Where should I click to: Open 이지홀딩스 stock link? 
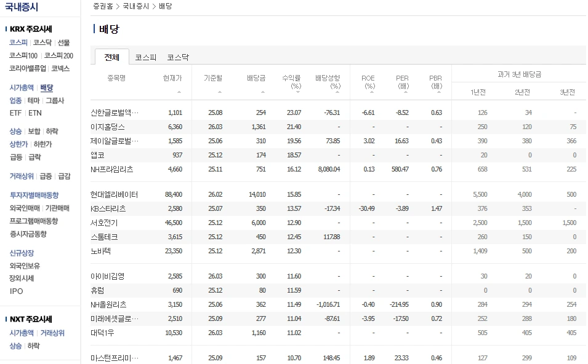click(108, 127)
